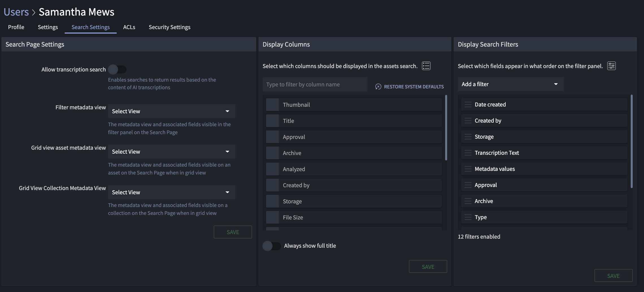The image size is (644, 292).
Task: Click the drag handle icon next to Archive filter
Action: click(468, 201)
